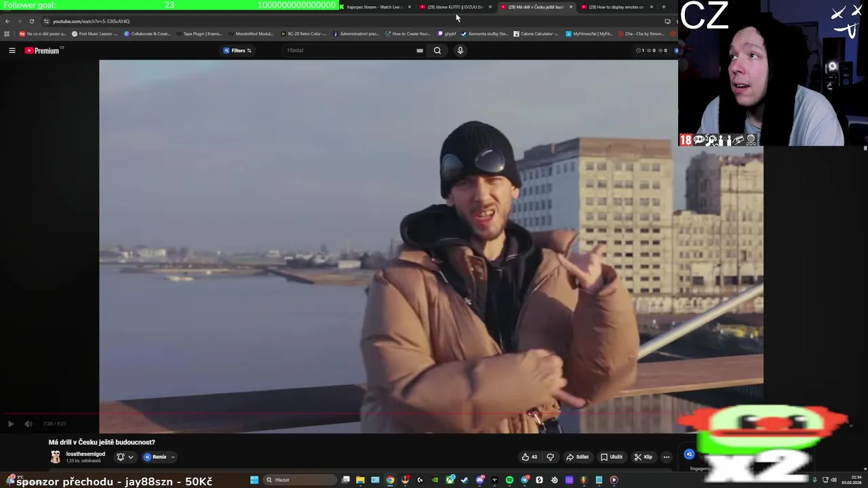This screenshot has width=868, height=488.
Task: Open File Explorer from the taskbar
Action: click(x=360, y=480)
